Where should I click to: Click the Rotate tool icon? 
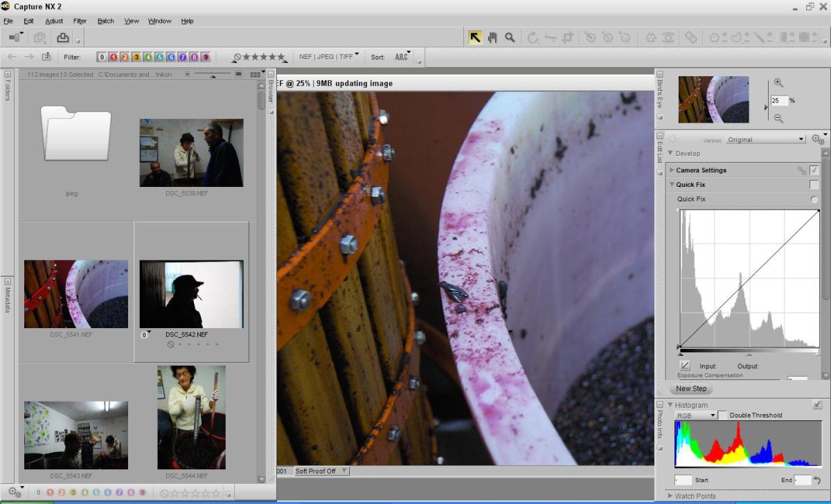coord(533,37)
